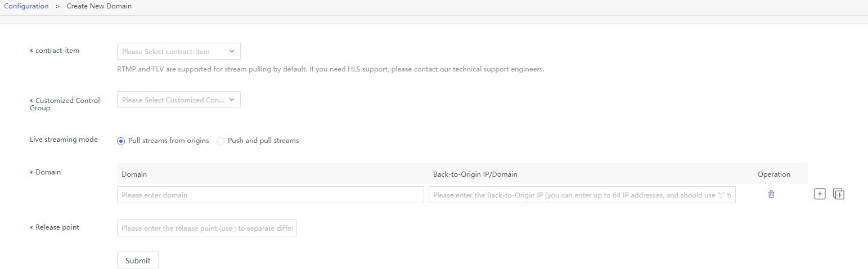Focus the release point input field
The width and height of the screenshot is (868, 269).
(207, 228)
